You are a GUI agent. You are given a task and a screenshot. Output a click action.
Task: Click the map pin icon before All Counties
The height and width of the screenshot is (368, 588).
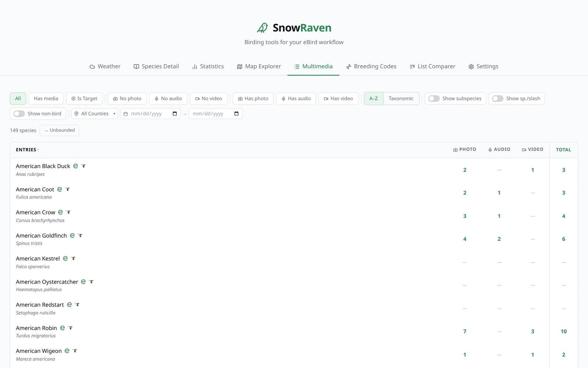tap(76, 114)
